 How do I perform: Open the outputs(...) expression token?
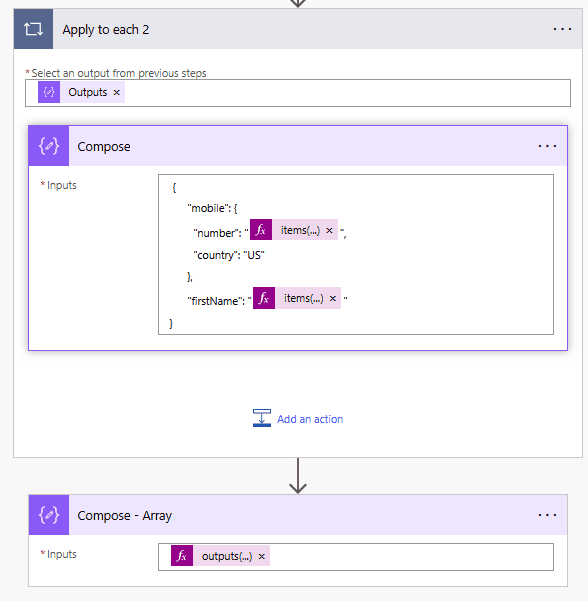pyautogui.click(x=227, y=556)
